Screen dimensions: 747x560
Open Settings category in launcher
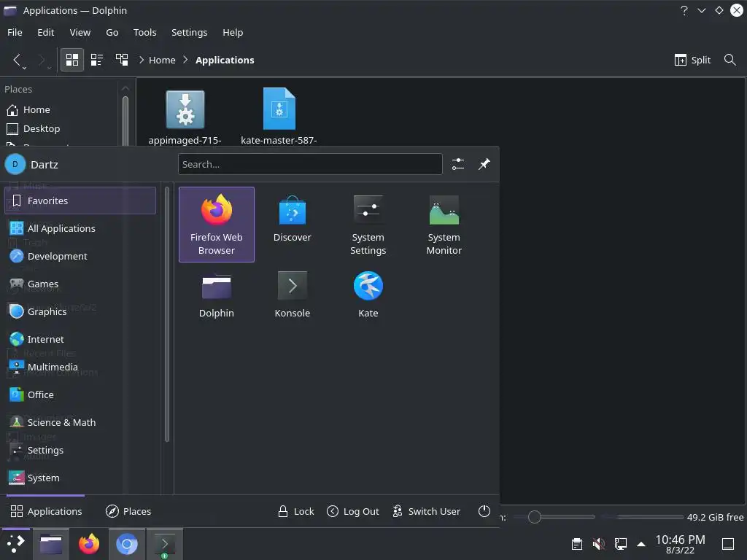tap(80, 450)
